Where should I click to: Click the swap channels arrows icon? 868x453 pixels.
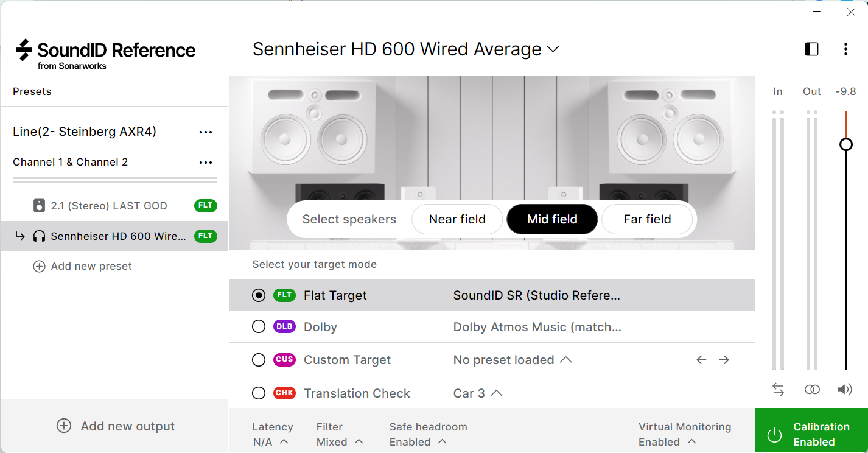point(778,390)
